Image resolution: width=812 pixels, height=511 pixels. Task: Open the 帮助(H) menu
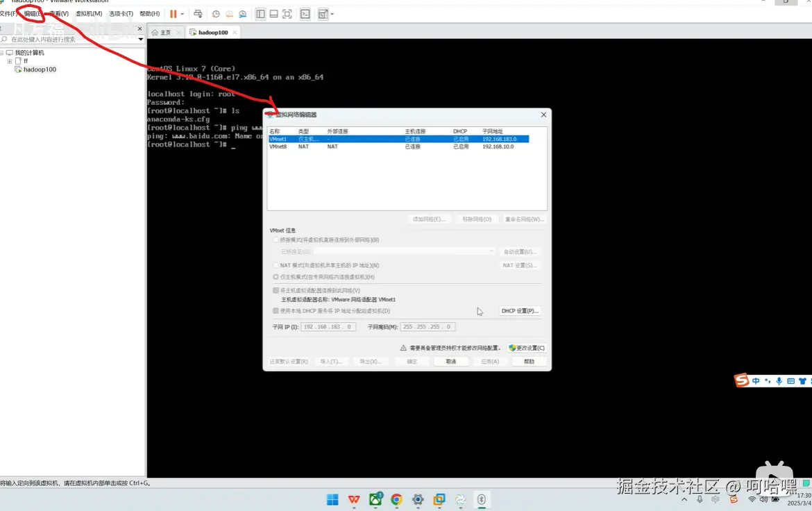click(x=150, y=13)
